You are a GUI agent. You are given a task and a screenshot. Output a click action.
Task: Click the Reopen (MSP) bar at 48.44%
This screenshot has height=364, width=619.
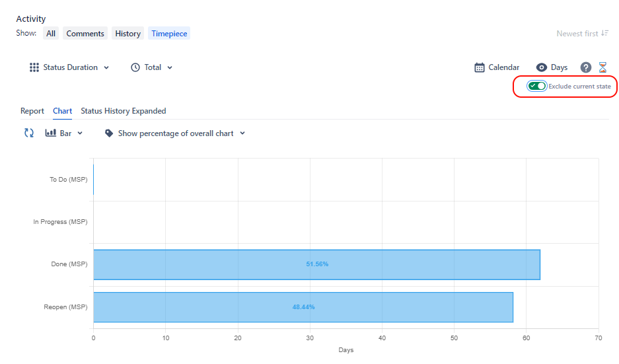[x=303, y=307]
